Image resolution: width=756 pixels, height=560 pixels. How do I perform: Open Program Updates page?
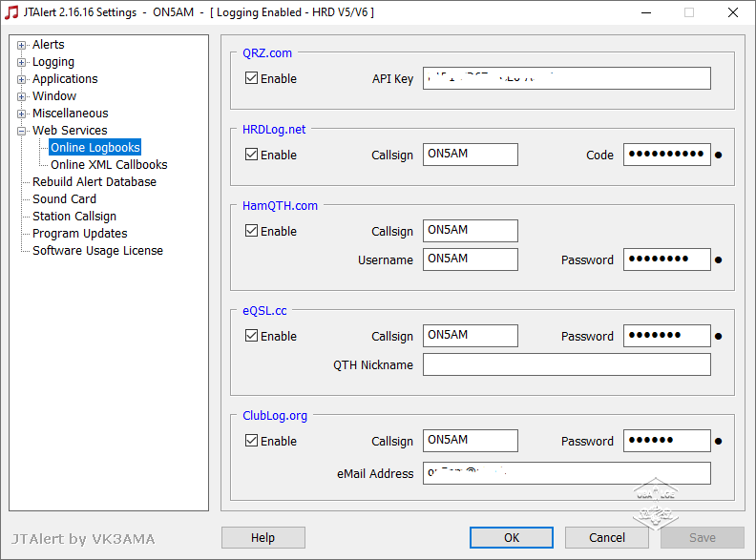(79, 234)
